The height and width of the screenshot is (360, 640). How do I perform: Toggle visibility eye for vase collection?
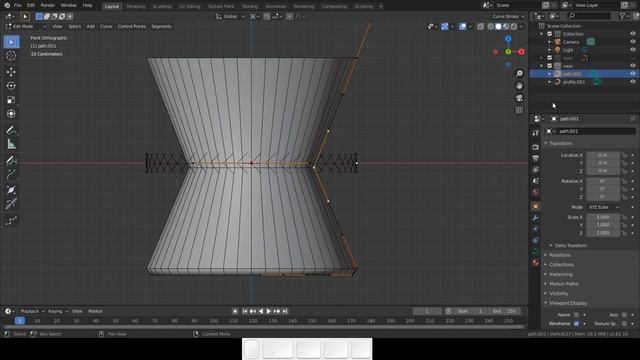pos(633,66)
